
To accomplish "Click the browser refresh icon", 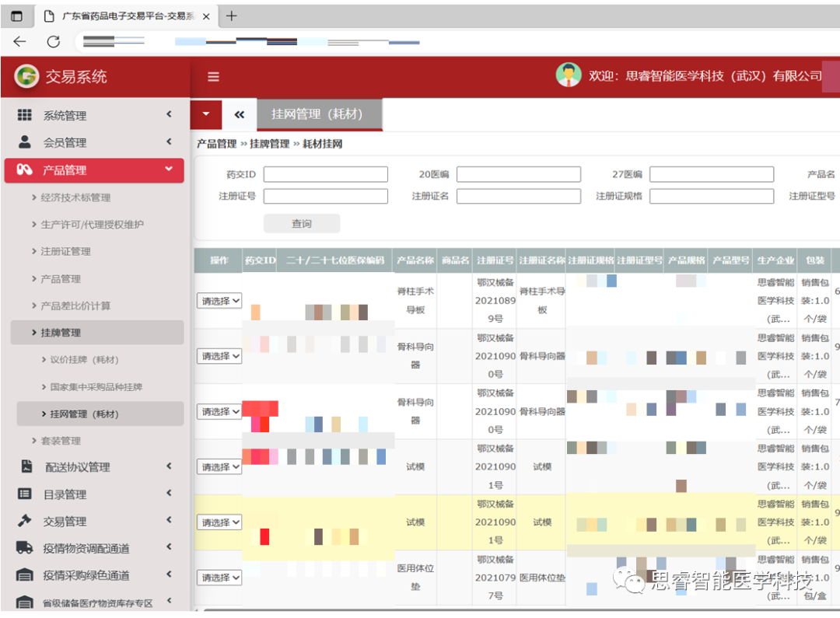I will click(x=54, y=42).
